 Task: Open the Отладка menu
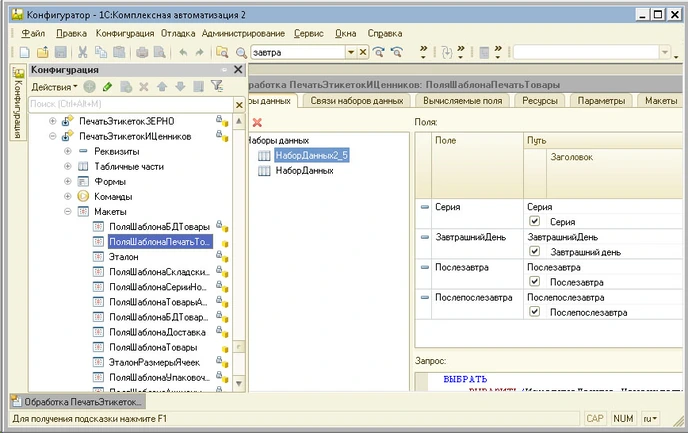tap(178, 33)
